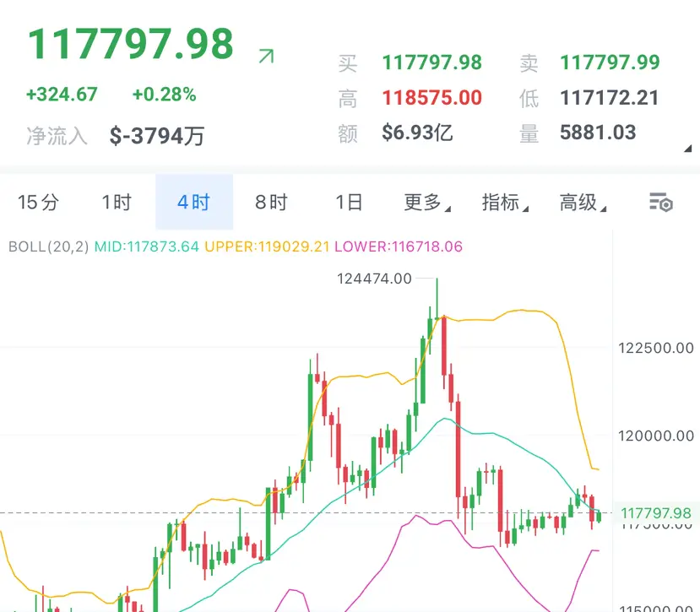Click the +324.67 change value
The width and height of the screenshot is (700, 612).
(x=62, y=95)
